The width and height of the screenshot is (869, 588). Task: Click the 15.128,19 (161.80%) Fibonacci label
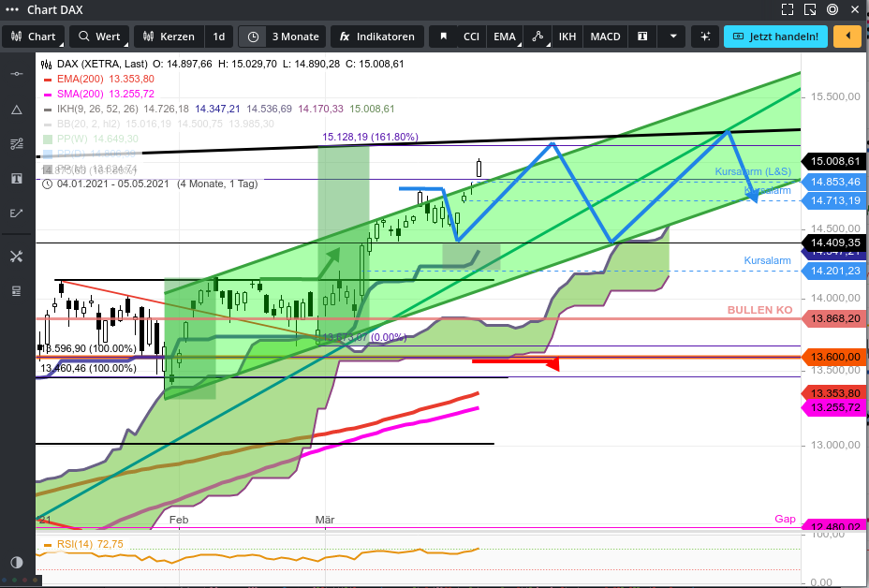[370, 137]
